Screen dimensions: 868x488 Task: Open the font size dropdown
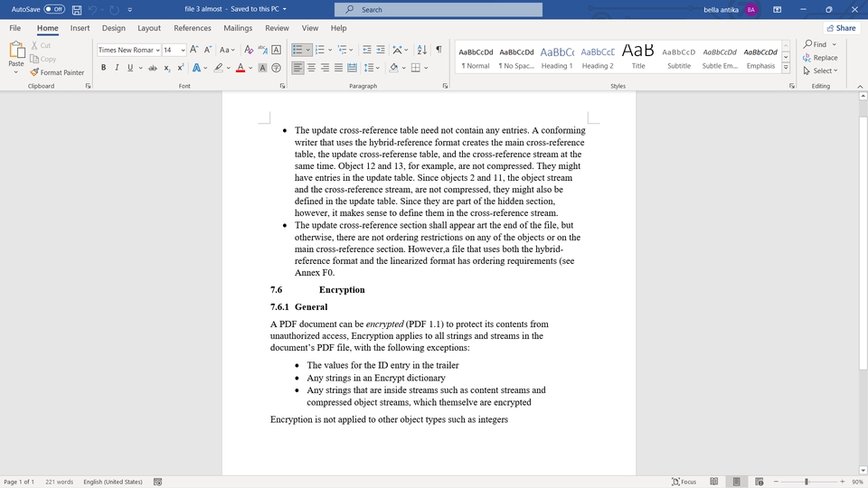184,50
